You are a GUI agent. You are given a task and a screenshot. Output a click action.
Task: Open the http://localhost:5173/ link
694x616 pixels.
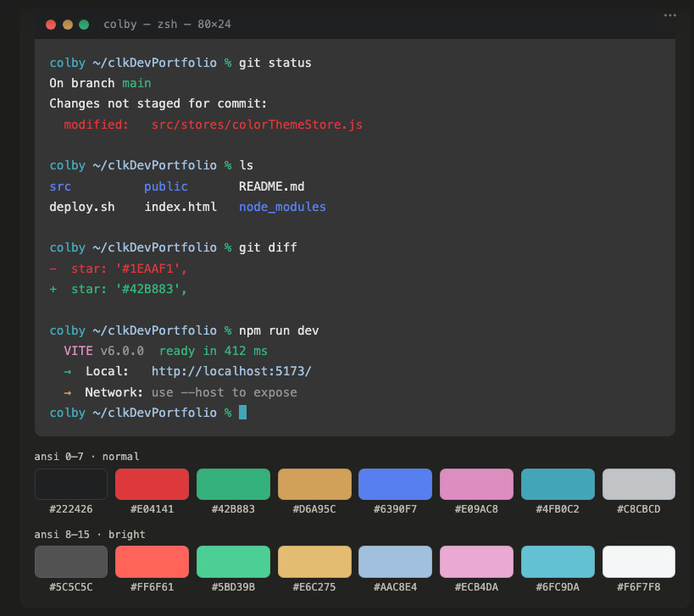point(231,371)
